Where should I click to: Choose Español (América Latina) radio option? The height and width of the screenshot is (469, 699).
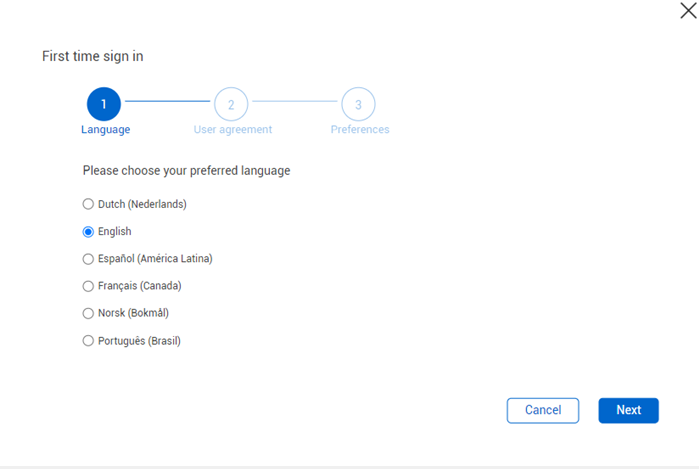pos(88,258)
